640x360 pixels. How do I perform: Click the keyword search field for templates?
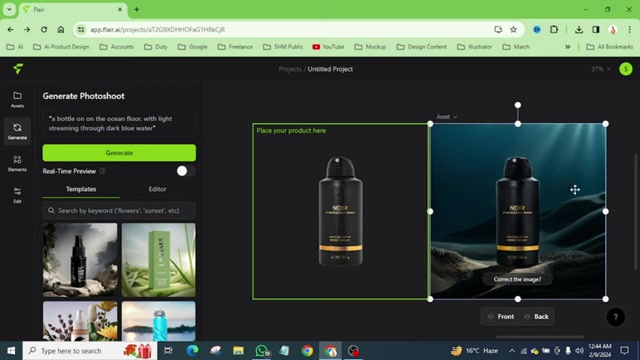coord(119,211)
